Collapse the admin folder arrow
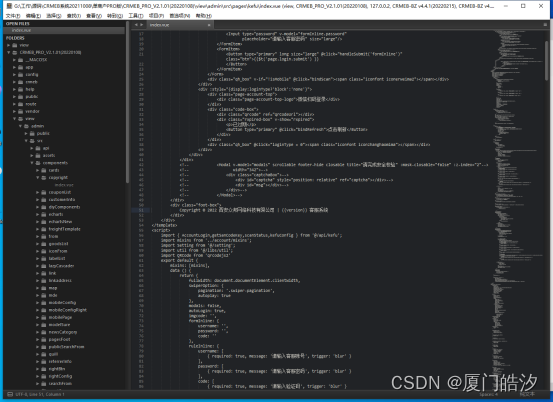 click(20, 126)
